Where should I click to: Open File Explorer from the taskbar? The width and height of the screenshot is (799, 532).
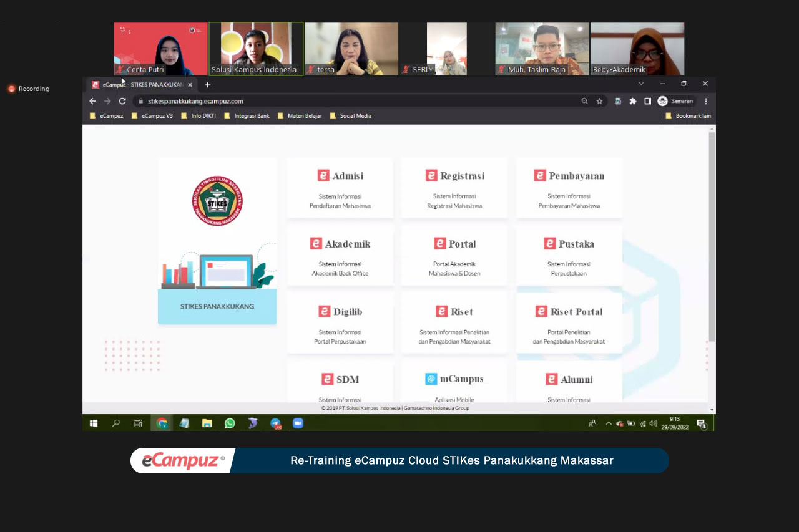point(207,423)
